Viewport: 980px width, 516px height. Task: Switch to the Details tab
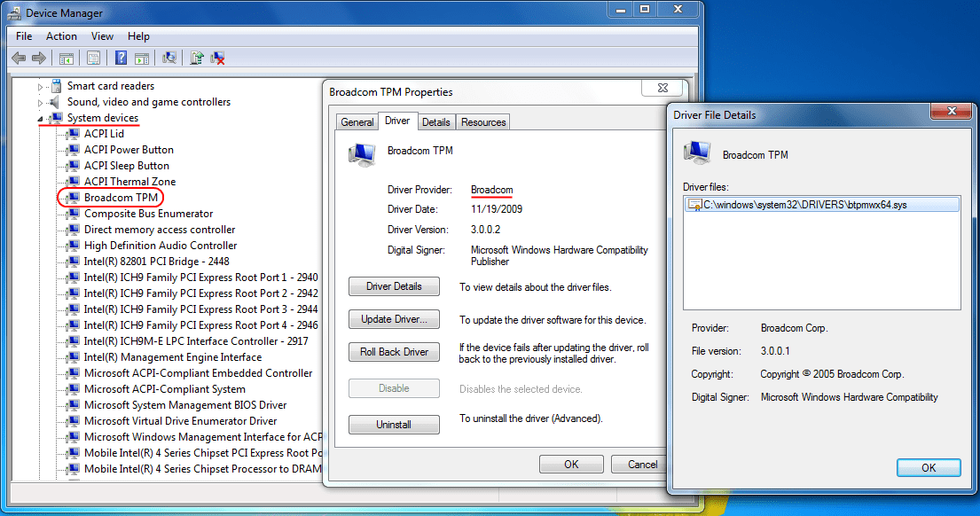[x=435, y=122]
